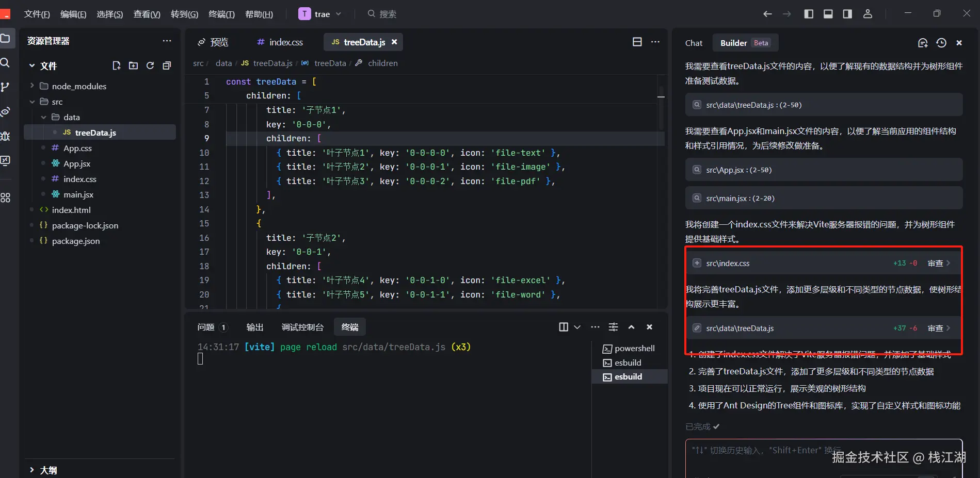Open the 终端(T) menu

click(221, 14)
